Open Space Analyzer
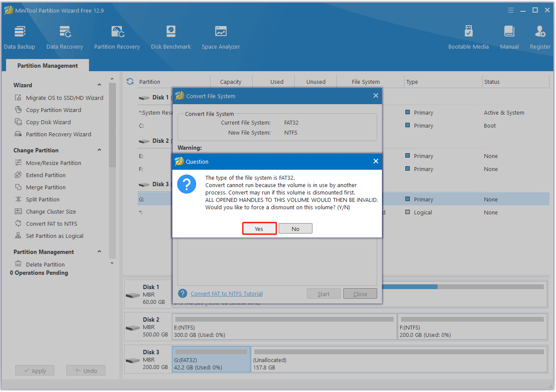Screen dimensions: 556x392 pyautogui.click(x=221, y=37)
